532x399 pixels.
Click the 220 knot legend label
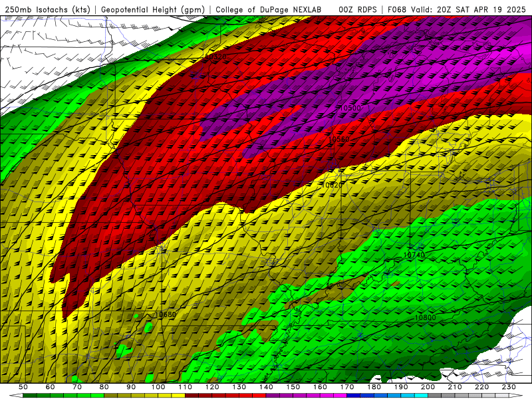coord(481,387)
